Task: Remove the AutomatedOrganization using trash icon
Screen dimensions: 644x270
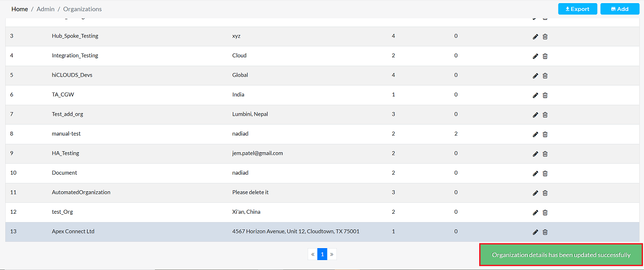Action: pyautogui.click(x=545, y=193)
